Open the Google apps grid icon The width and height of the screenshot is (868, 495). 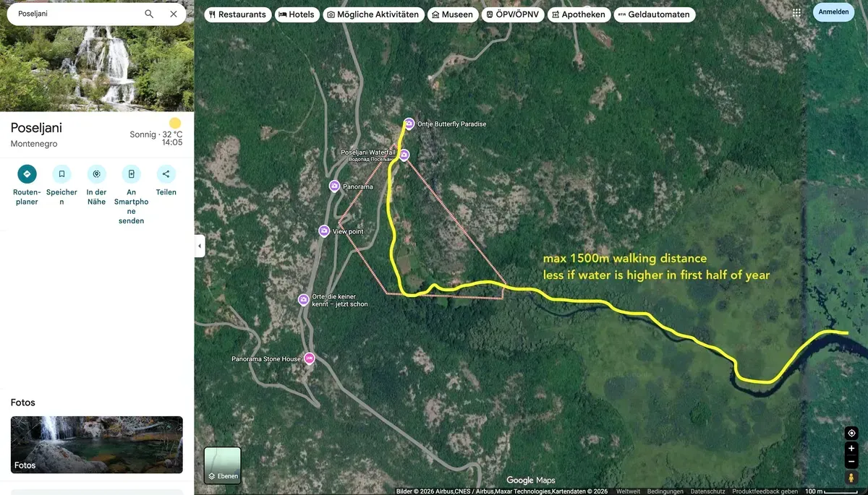796,12
